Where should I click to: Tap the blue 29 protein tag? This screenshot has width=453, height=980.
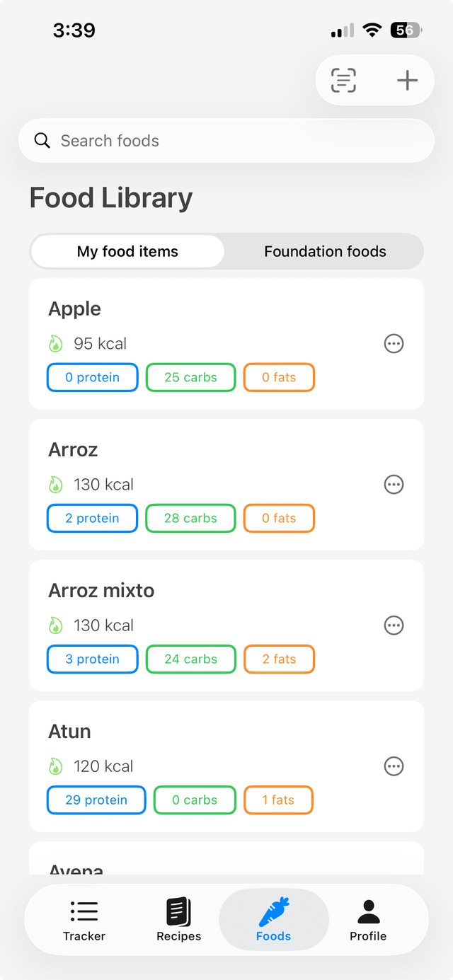click(x=96, y=800)
